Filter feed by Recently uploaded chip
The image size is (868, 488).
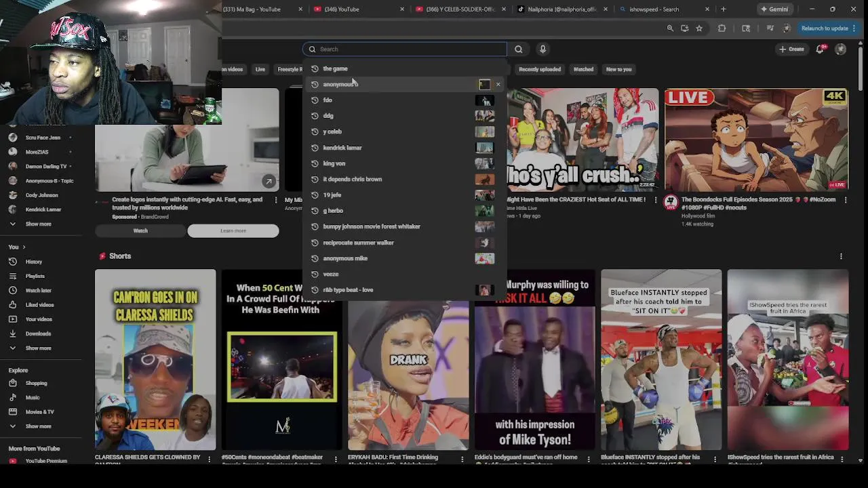tap(540, 69)
